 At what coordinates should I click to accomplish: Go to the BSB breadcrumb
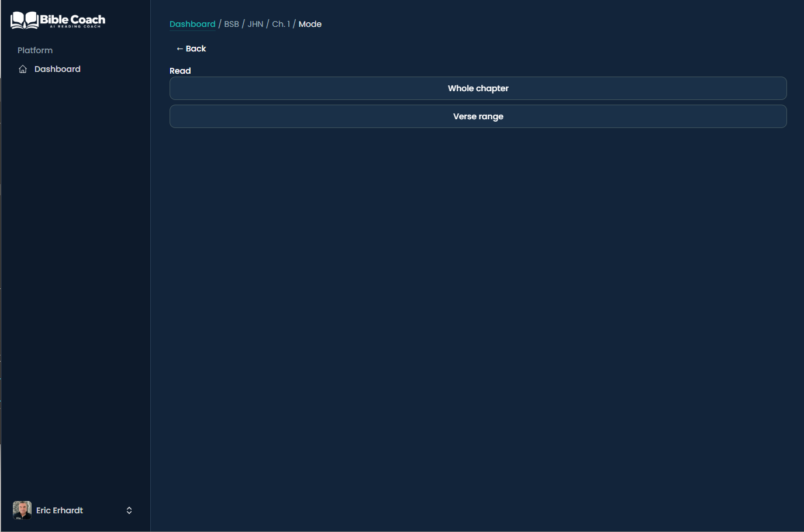click(x=232, y=24)
